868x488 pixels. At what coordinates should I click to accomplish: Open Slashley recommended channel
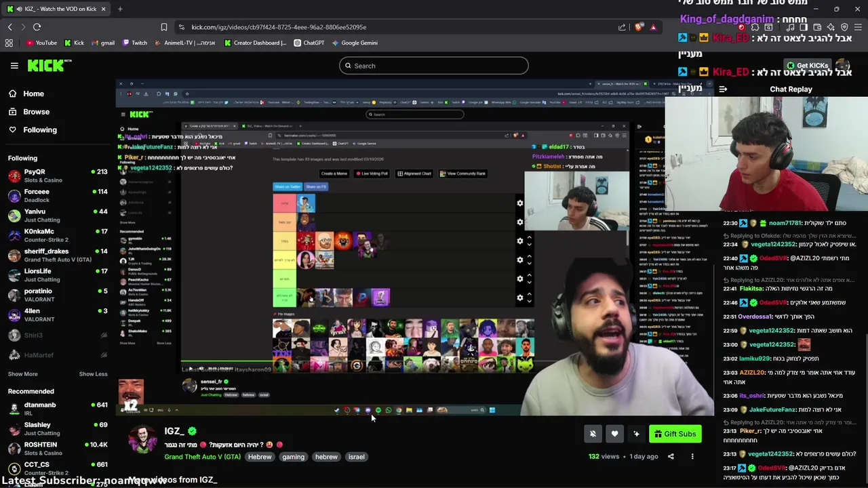click(x=58, y=428)
